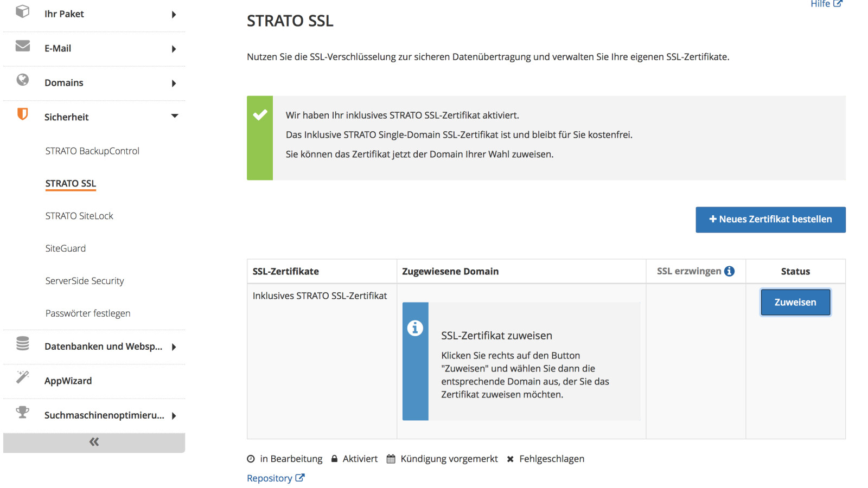This screenshot has width=868, height=488.
Task: Click the orange Sicherheit shield icon
Action: click(x=23, y=115)
